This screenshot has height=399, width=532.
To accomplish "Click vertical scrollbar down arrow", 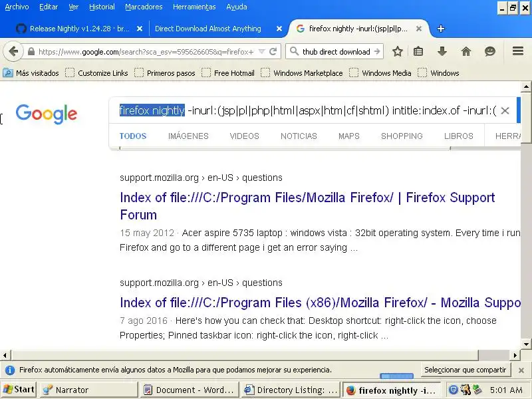I will [526, 344].
